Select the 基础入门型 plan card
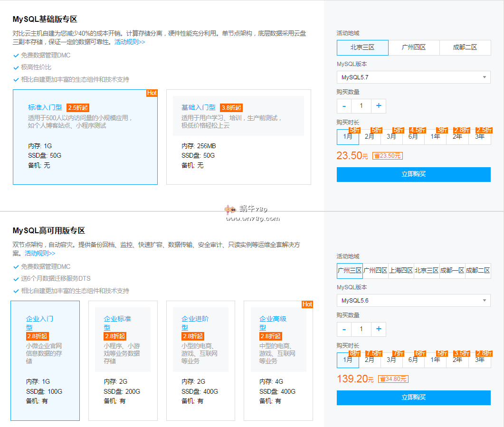Image resolution: width=504 pixels, height=427 pixels. [x=238, y=137]
